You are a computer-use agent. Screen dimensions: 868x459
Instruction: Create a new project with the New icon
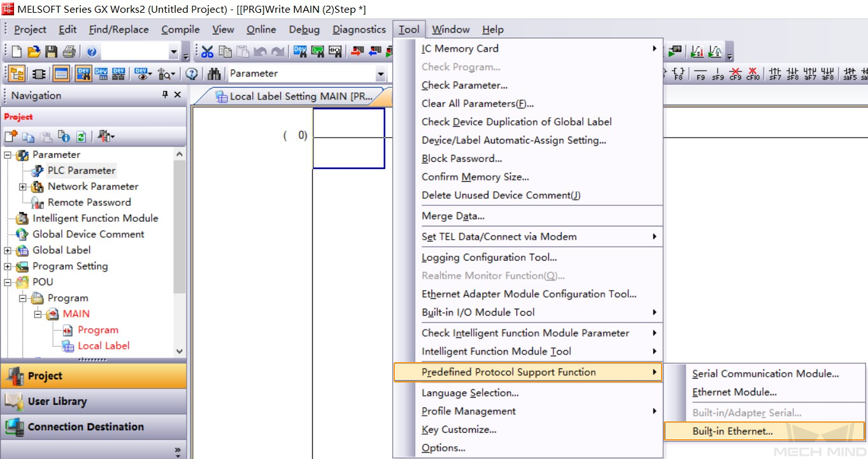pos(17,52)
